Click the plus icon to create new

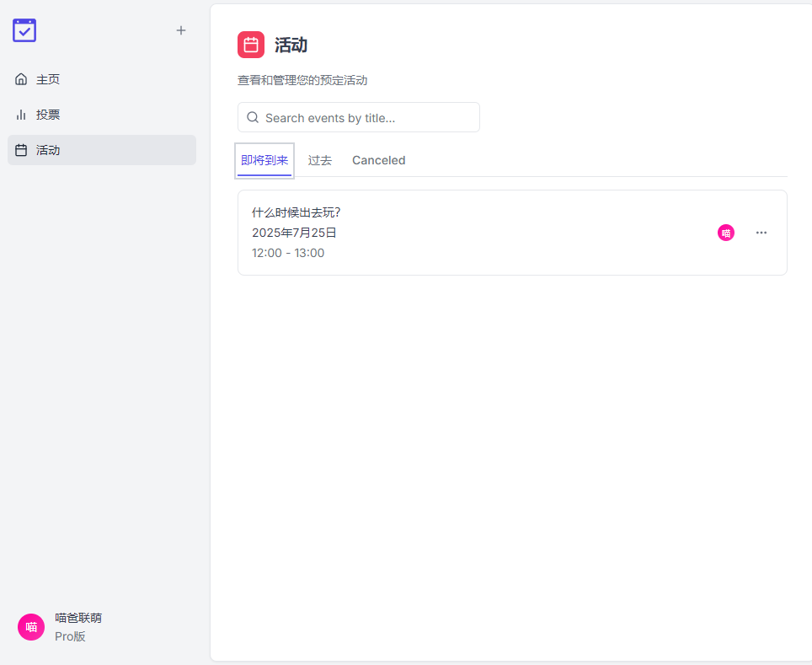click(x=181, y=30)
